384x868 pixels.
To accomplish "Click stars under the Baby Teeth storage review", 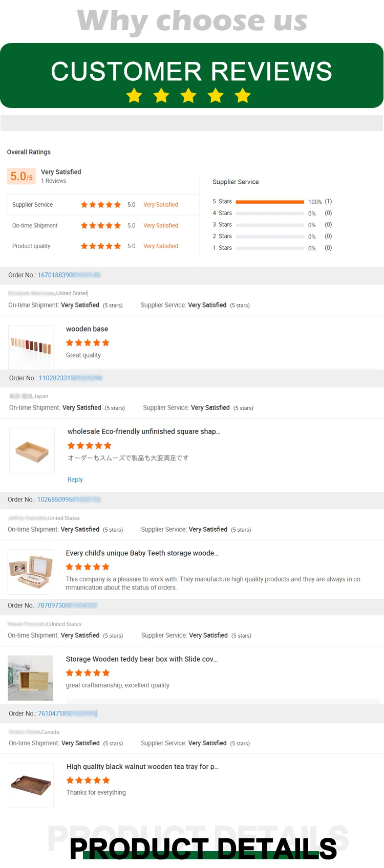I will pyautogui.click(x=88, y=567).
